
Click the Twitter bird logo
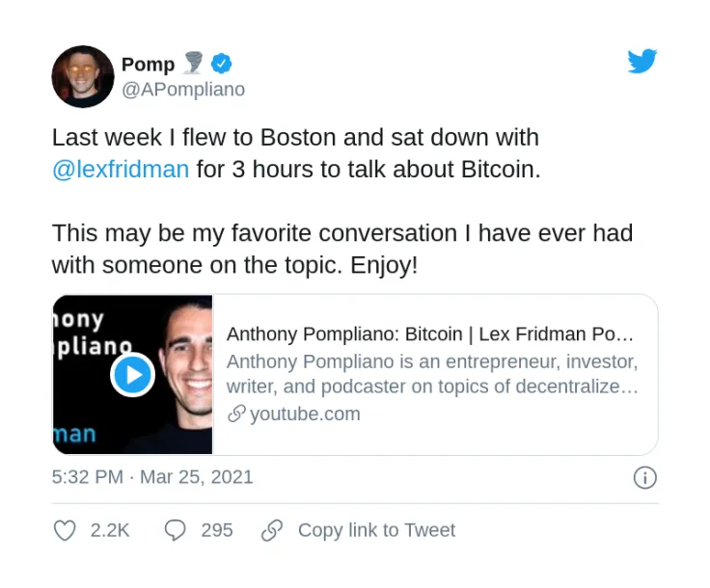click(x=642, y=61)
